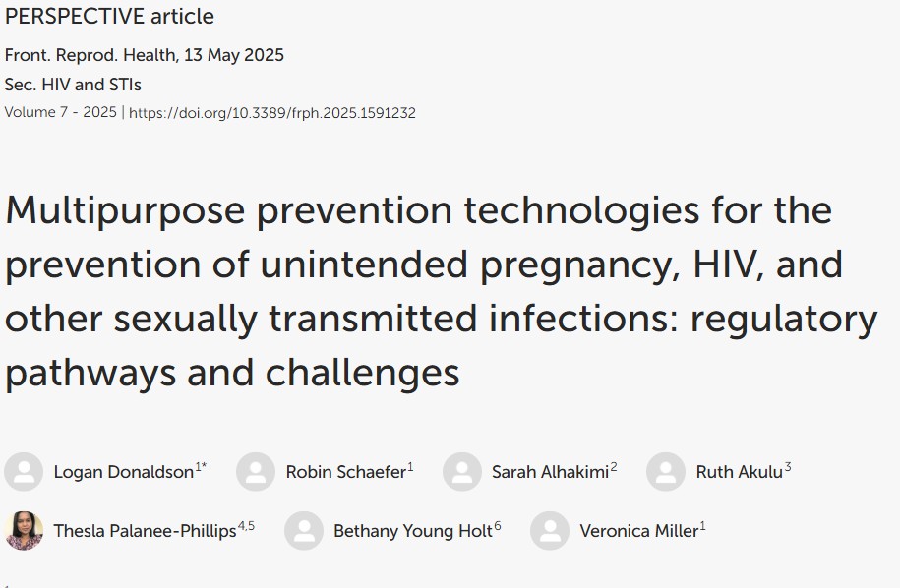The image size is (900, 588).
Task: Open author name Sarah Alhakimi
Action: pyautogui.click(x=550, y=472)
